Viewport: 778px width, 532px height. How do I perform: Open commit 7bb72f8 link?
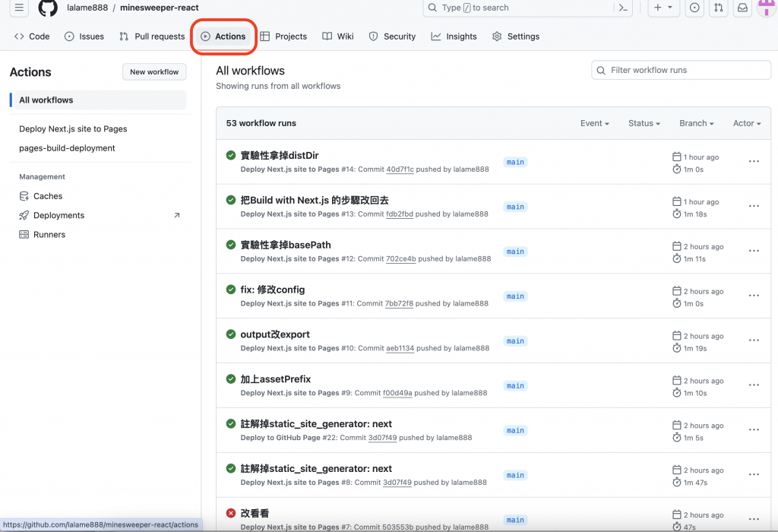tap(399, 303)
